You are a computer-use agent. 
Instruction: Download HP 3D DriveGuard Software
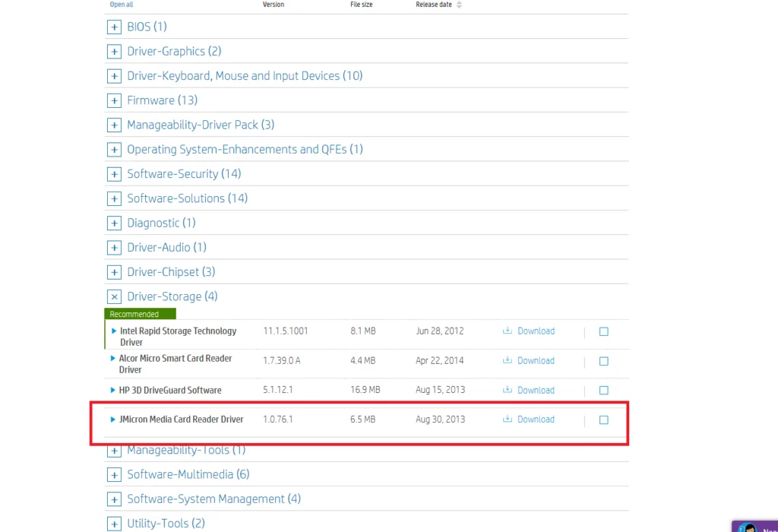pyautogui.click(x=536, y=390)
